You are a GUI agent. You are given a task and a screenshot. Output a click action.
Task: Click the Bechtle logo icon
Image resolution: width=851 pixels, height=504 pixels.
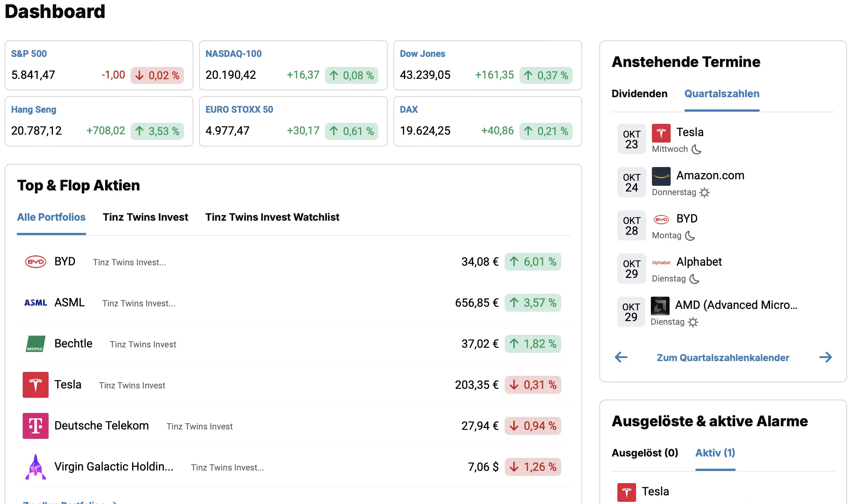[x=36, y=344]
